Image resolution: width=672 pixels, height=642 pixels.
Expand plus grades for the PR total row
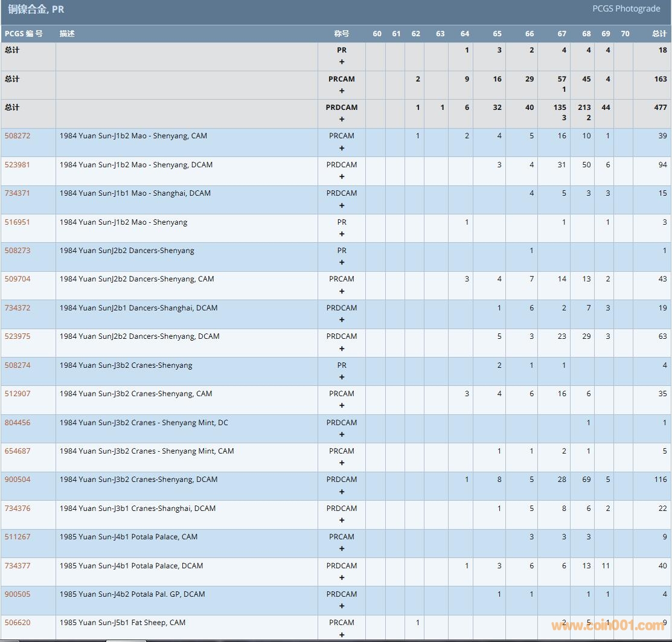[342, 62]
